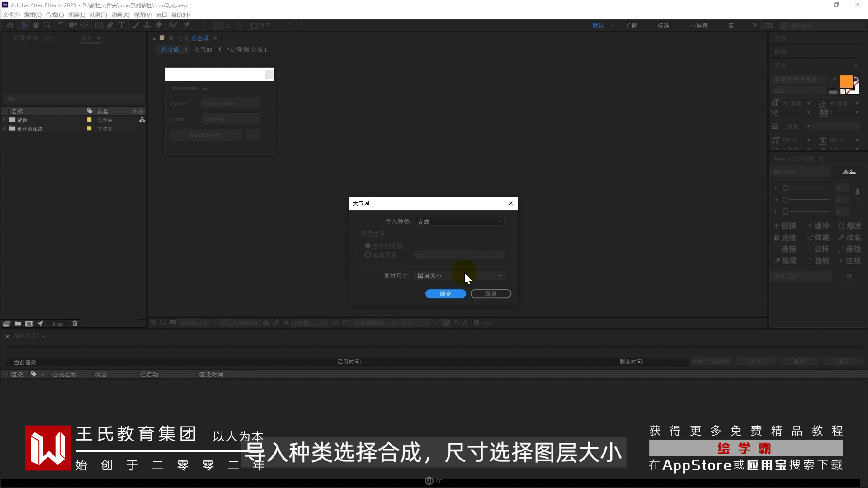Viewport: 868px width, 488px height.
Task: Open the 导入种类 dropdown
Action: point(459,221)
